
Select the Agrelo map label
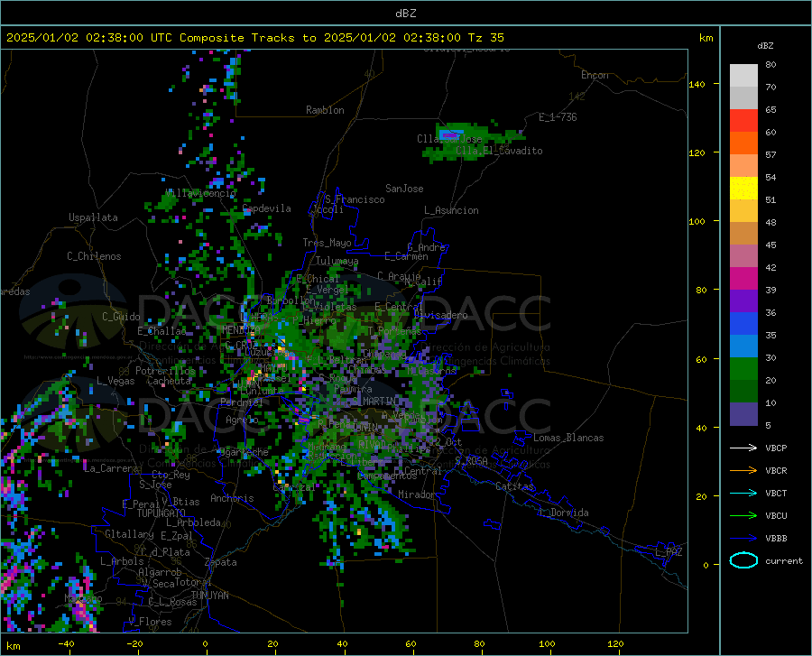pyautogui.click(x=242, y=420)
